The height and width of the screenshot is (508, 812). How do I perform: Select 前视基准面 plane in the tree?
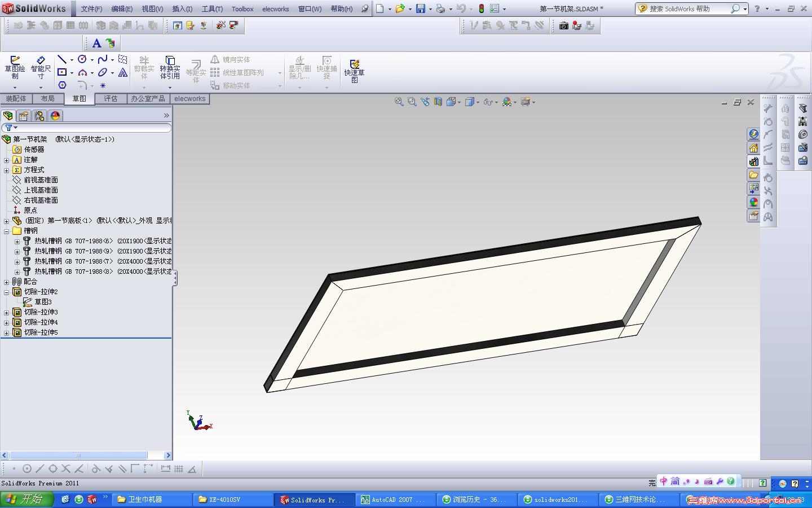click(41, 180)
